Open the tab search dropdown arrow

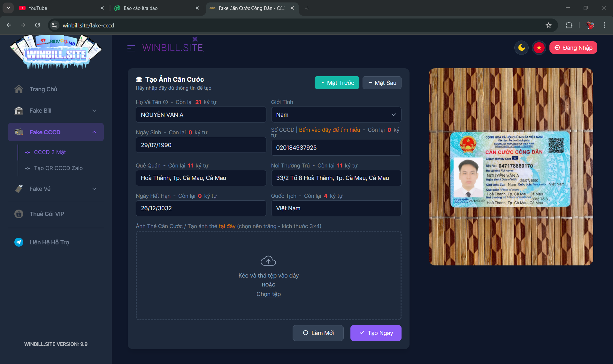pos(8,8)
